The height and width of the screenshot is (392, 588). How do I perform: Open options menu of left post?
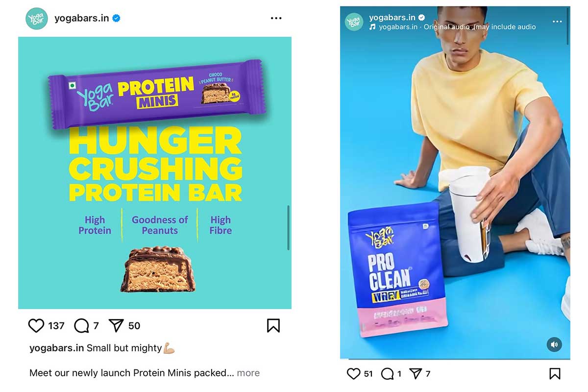pyautogui.click(x=276, y=18)
